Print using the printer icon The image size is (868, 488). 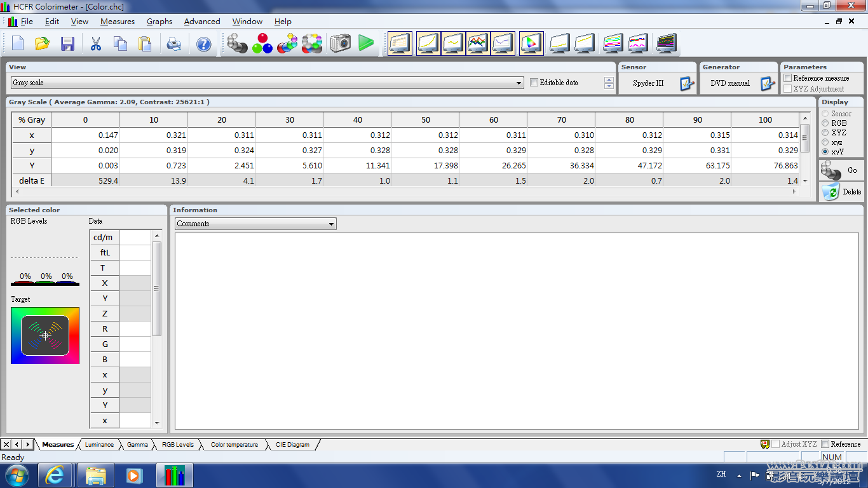(174, 44)
